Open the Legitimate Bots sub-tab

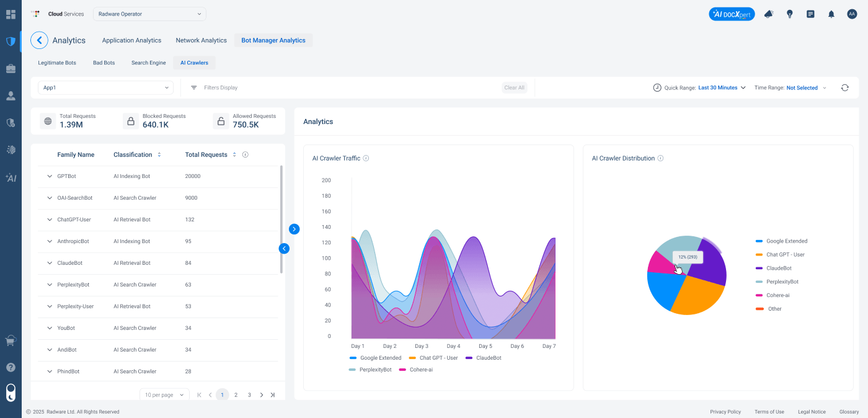[x=57, y=63]
